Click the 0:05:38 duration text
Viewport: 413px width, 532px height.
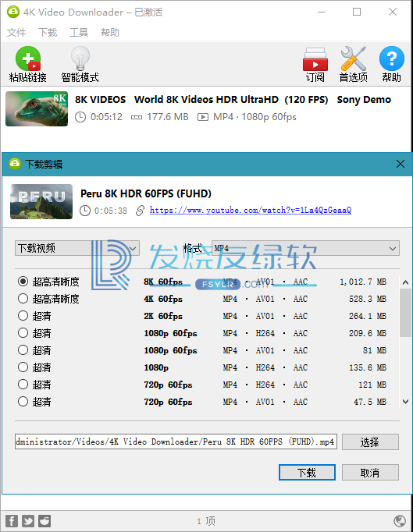point(111,211)
